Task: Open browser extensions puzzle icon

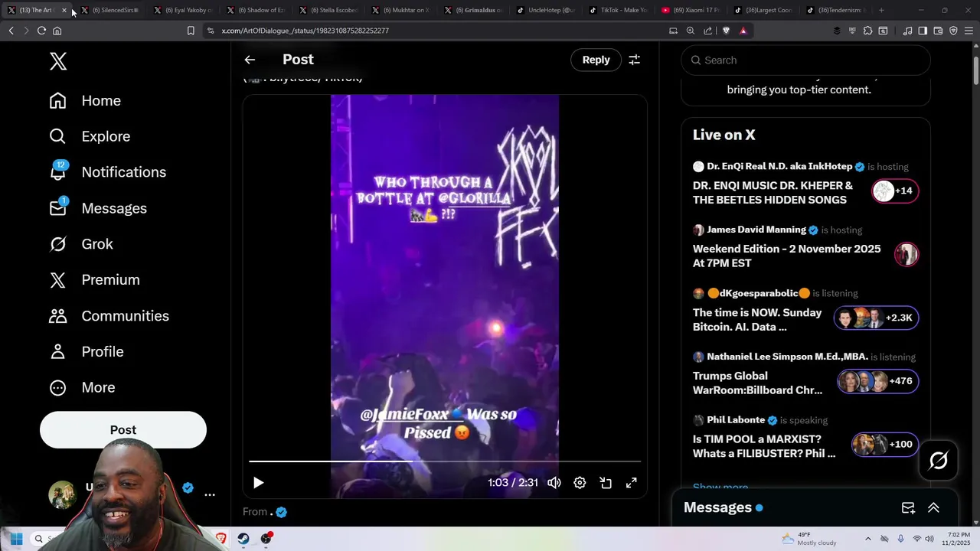Action: (x=867, y=31)
